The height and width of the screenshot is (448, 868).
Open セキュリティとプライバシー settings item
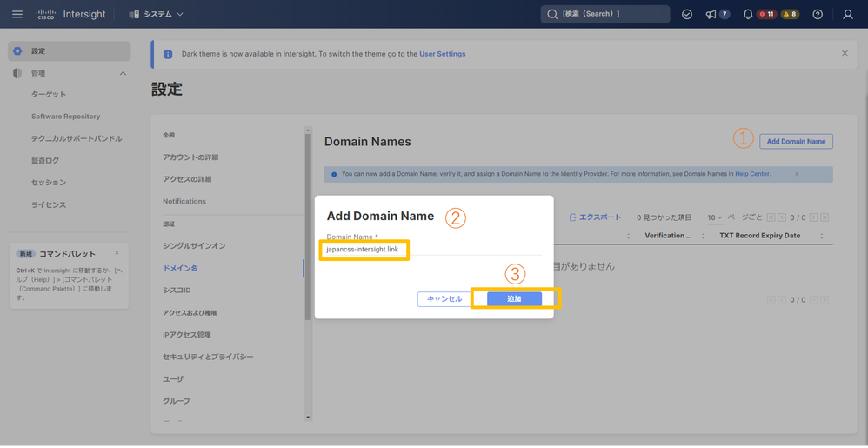[x=208, y=357]
